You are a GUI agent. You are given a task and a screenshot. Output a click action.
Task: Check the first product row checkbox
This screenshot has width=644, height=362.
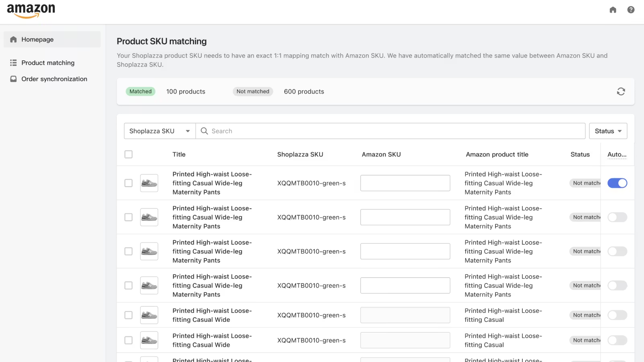pyautogui.click(x=128, y=183)
